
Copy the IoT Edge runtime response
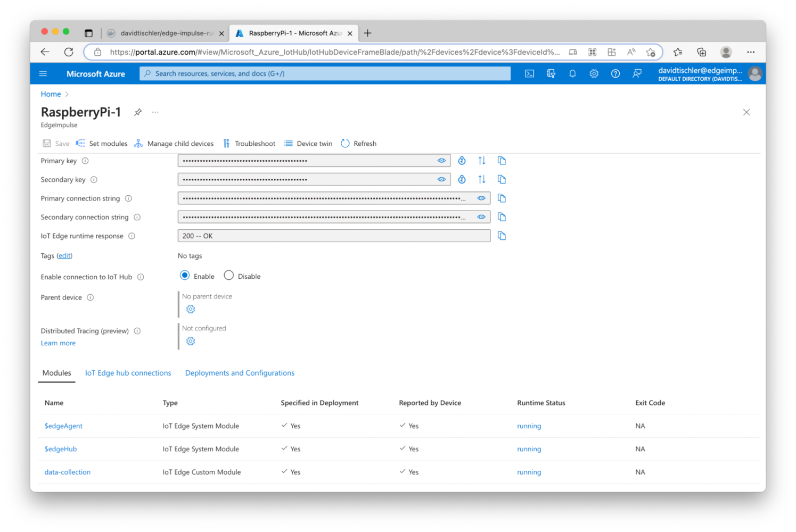coord(502,236)
